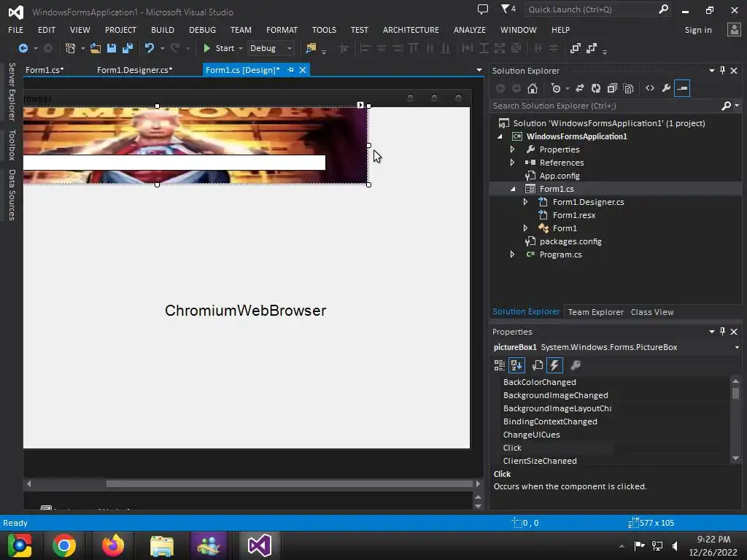Click the Navigate Backward arrow icon
Image resolution: width=747 pixels, height=560 pixels.
tap(23, 48)
